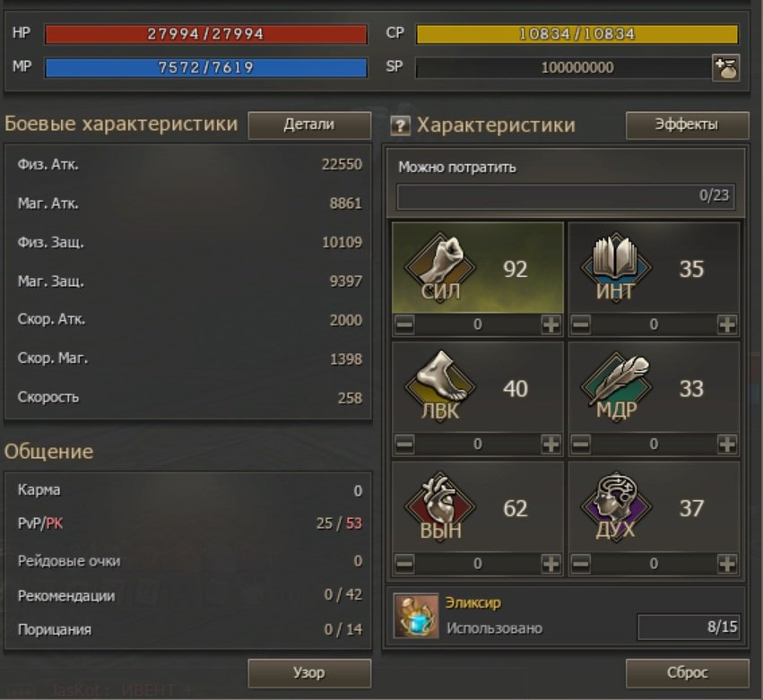Select the ДУХ spirit brain icon
This screenshot has height=700, width=763.
[616, 507]
